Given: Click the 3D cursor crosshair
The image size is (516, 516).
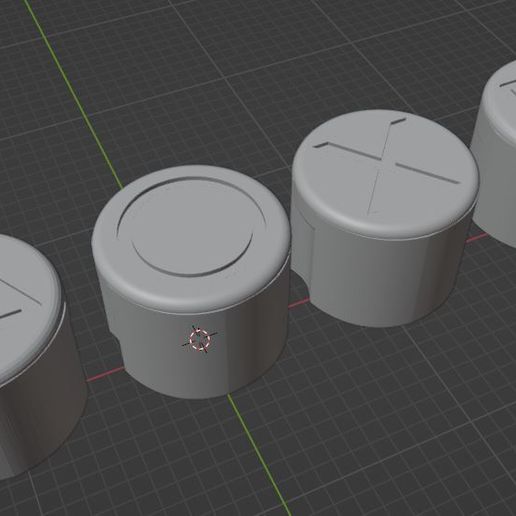Looking at the screenshot, I should [x=200, y=339].
